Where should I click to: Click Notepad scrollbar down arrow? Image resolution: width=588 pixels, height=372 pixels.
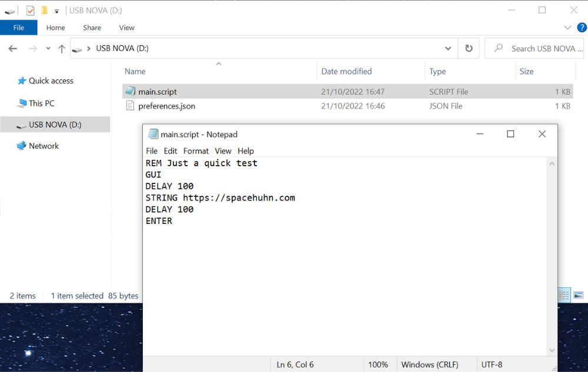[552, 350]
